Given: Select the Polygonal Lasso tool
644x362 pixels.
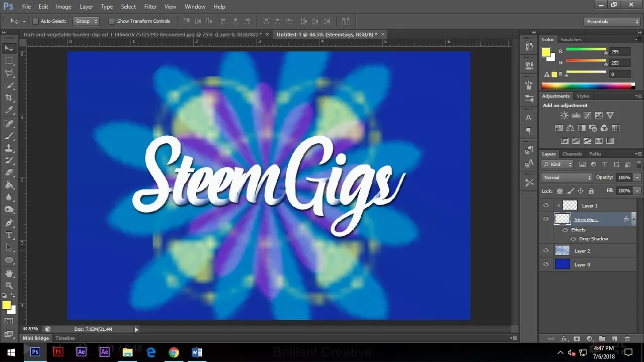Looking at the screenshot, I should (x=9, y=73).
